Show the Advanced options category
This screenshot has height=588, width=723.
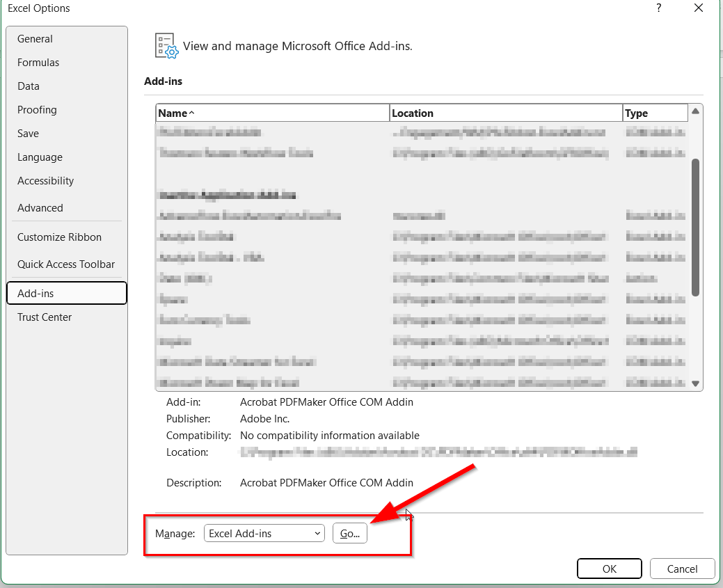tap(40, 208)
